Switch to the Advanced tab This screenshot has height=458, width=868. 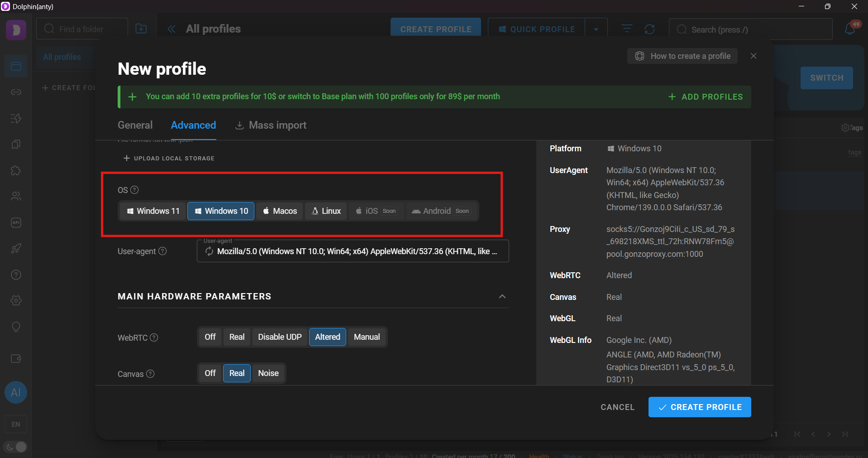point(193,125)
